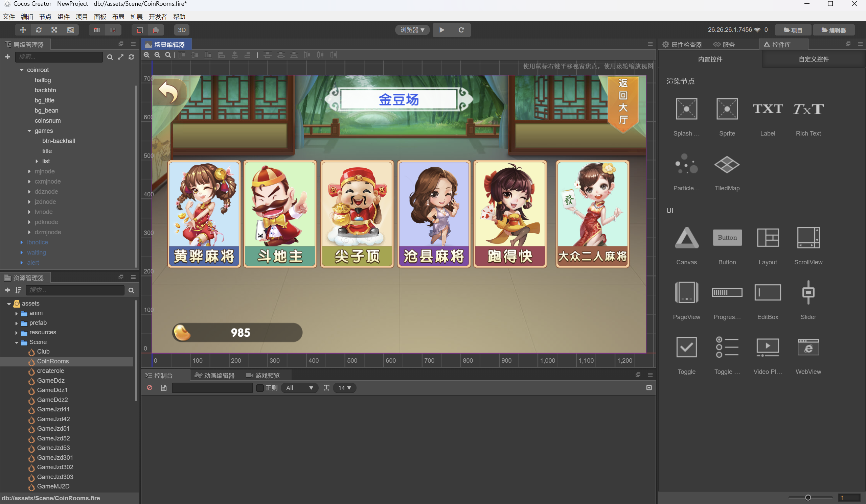Select the Scale transform tool
The image size is (866, 504).
tap(54, 30)
